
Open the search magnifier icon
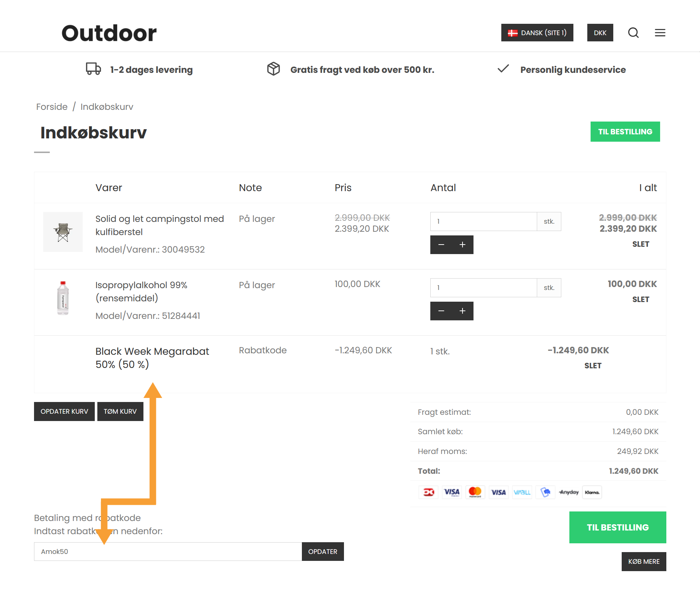633,33
